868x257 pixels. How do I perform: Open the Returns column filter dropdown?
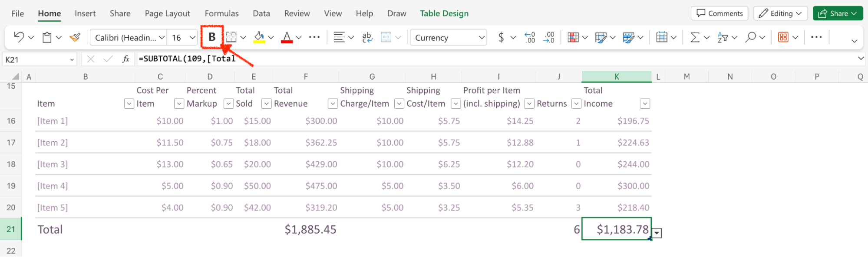point(576,104)
